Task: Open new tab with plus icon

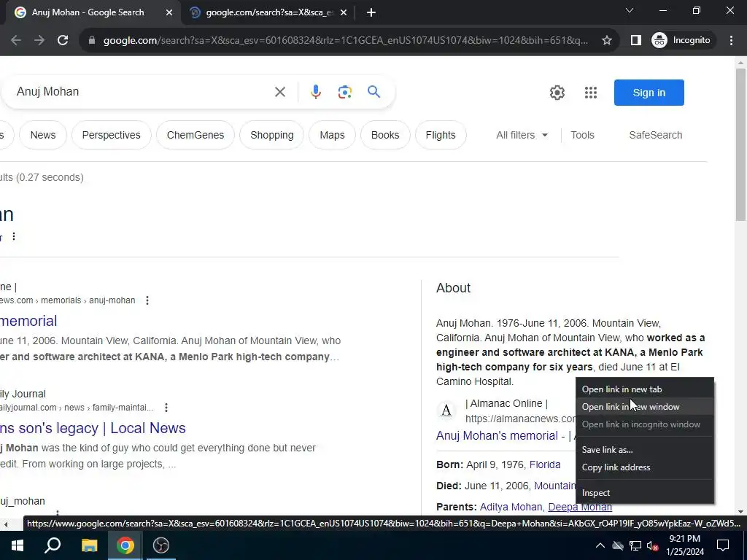Action: tap(371, 13)
